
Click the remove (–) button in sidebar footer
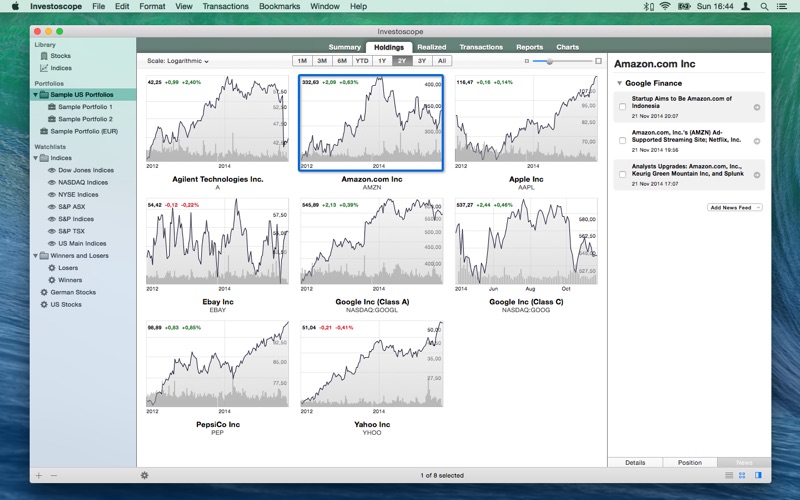tap(54, 476)
